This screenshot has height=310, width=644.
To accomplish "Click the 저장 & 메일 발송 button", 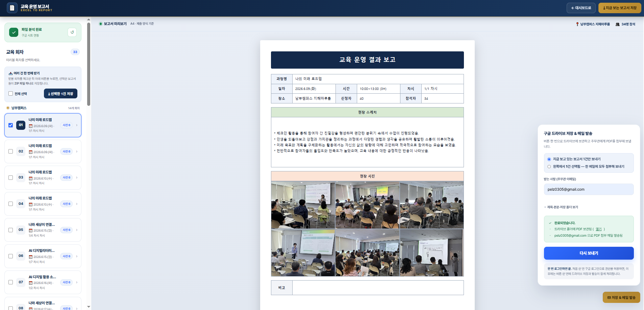I will pos(621,297).
